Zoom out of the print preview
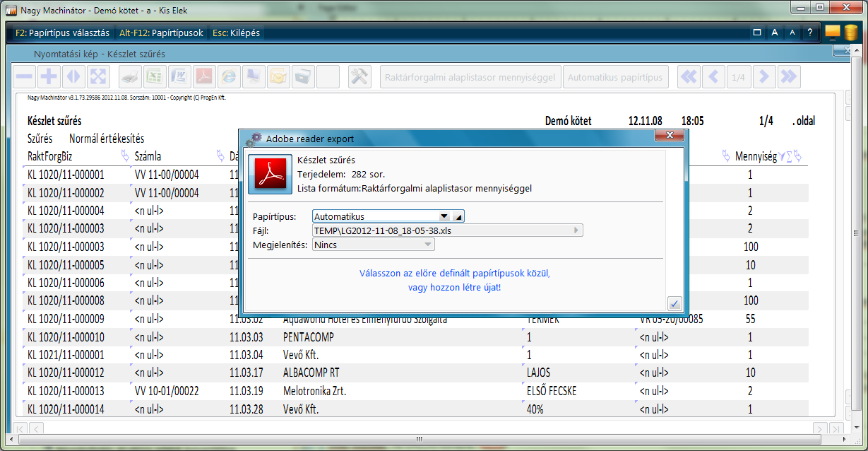The width and height of the screenshot is (868, 451). pyautogui.click(x=24, y=76)
